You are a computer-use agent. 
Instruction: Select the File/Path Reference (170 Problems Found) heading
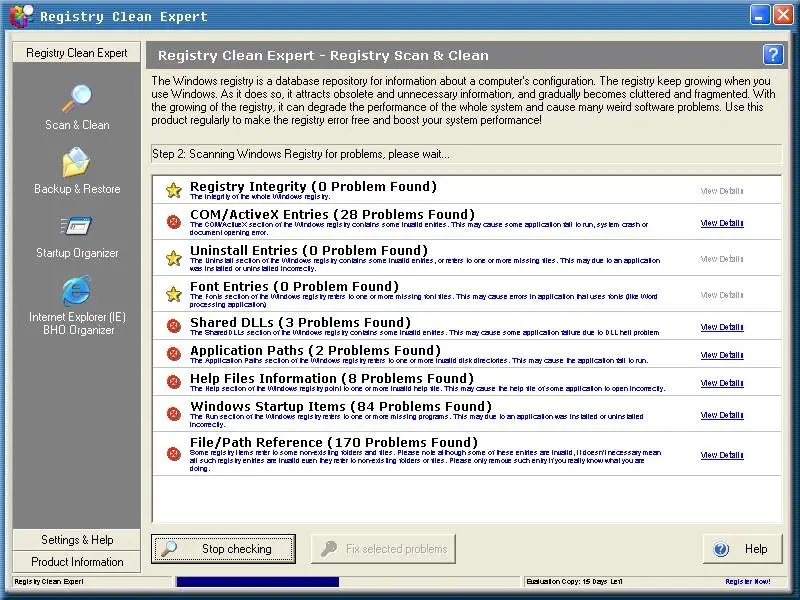pos(334,443)
